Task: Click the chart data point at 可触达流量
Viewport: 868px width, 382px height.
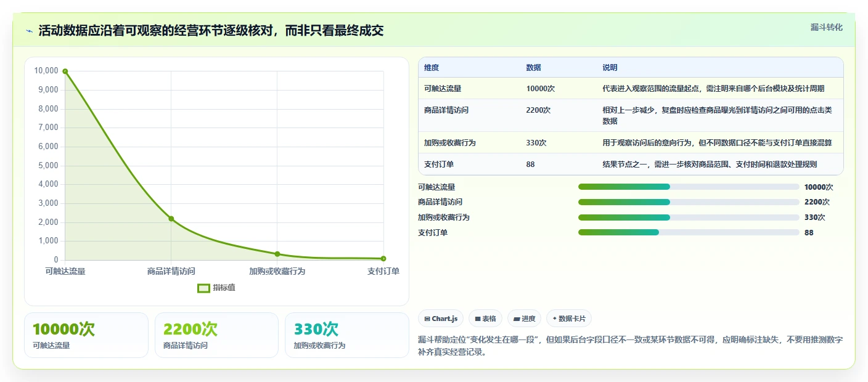Action: [65, 71]
